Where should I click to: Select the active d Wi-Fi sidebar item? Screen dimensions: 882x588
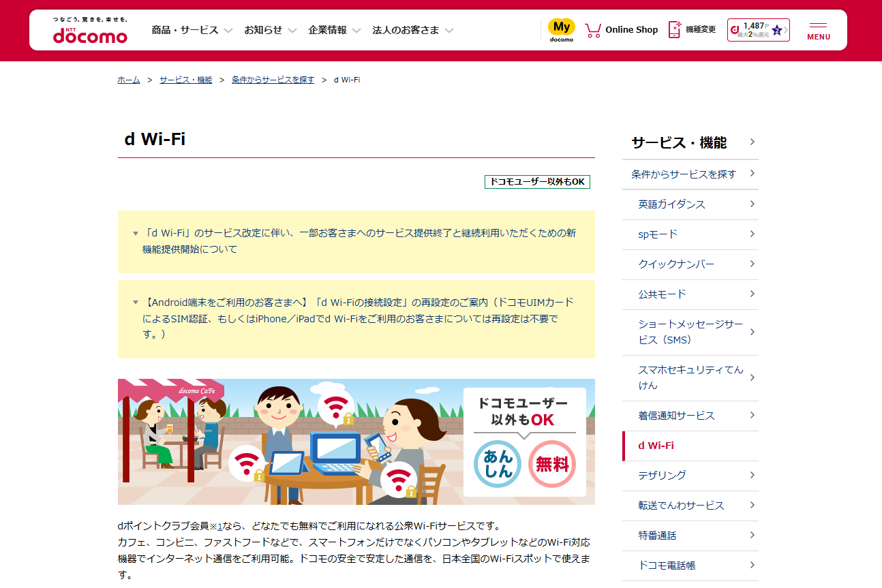[x=690, y=446]
